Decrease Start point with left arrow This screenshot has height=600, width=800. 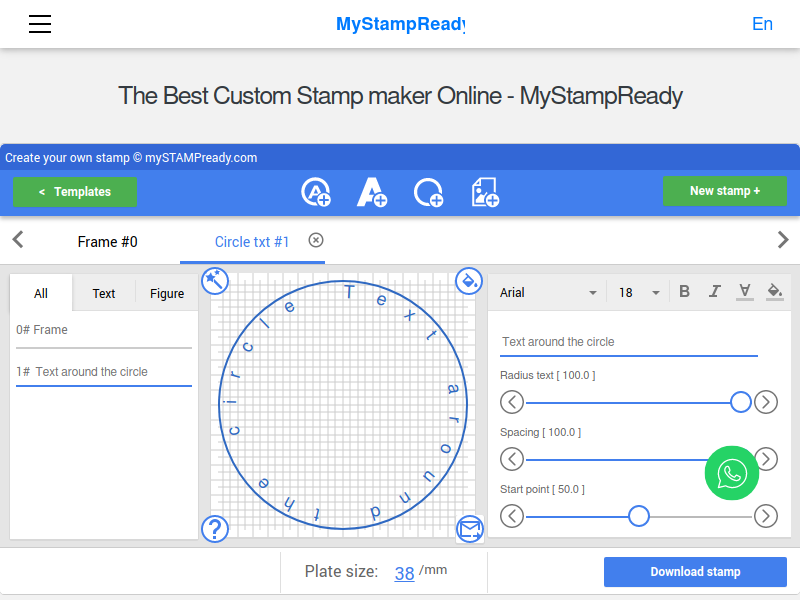pos(512,516)
